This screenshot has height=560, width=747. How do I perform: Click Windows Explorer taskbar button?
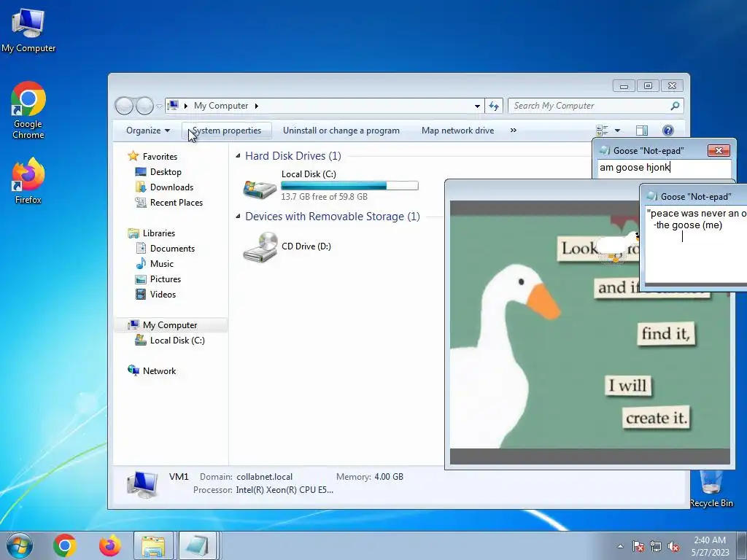153,545
